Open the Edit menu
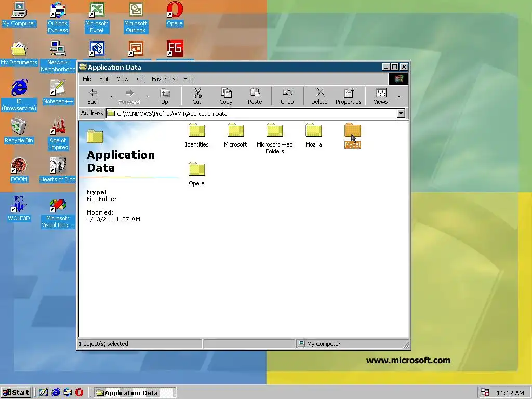 coord(104,79)
